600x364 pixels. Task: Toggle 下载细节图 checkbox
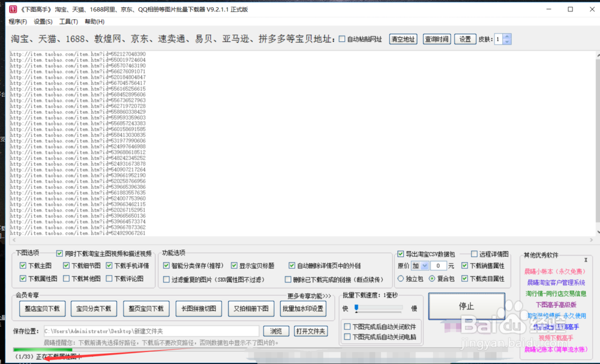pos(66,265)
